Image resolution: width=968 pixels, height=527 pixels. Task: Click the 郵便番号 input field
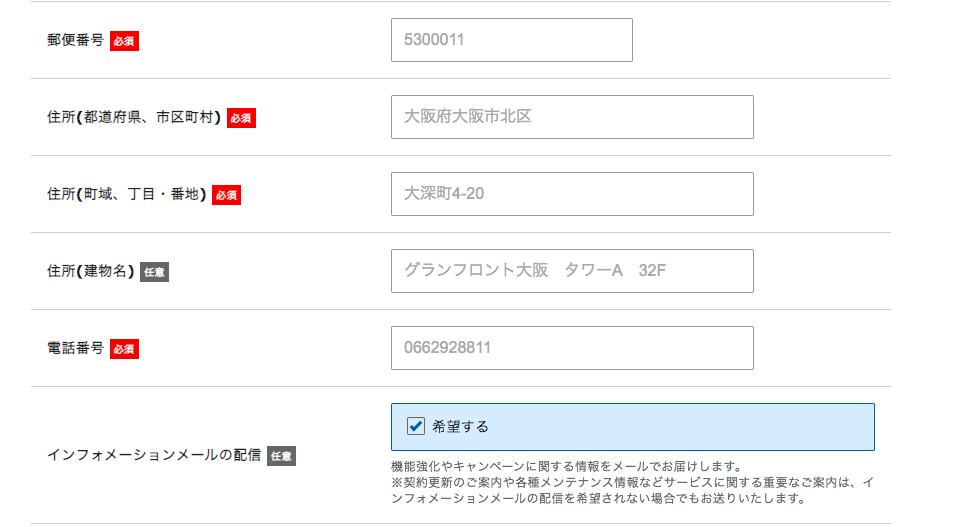(511, 40)
